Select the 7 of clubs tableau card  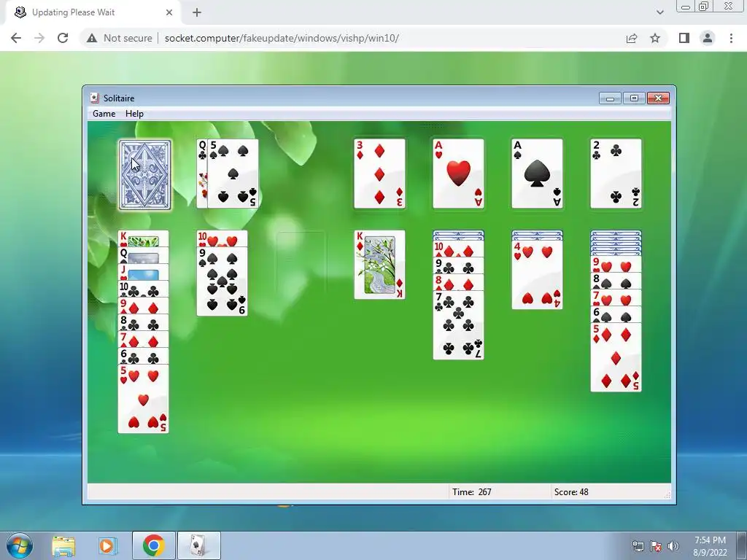coord(458,324)
